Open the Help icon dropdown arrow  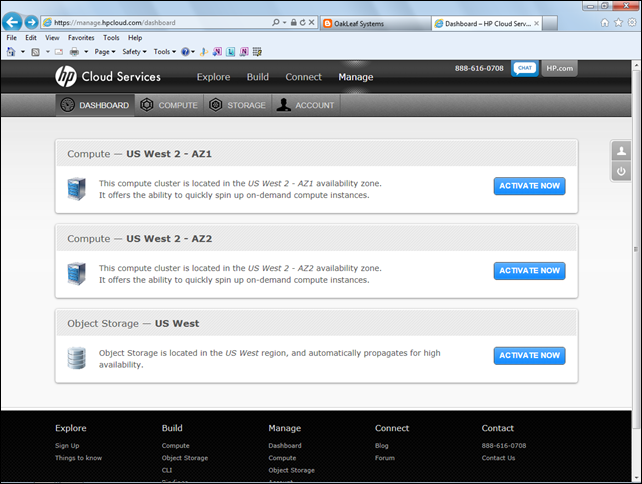click(193, 52)
